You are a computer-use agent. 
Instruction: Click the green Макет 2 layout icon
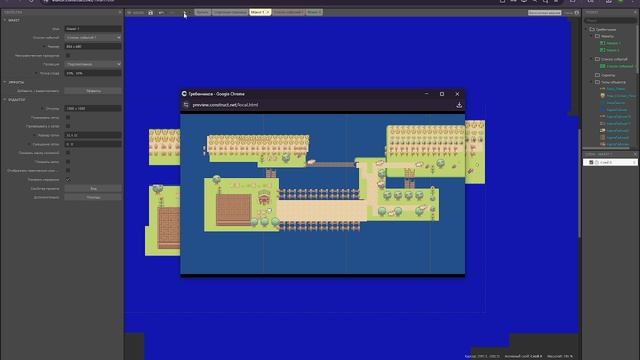click(x=602, y=50)
